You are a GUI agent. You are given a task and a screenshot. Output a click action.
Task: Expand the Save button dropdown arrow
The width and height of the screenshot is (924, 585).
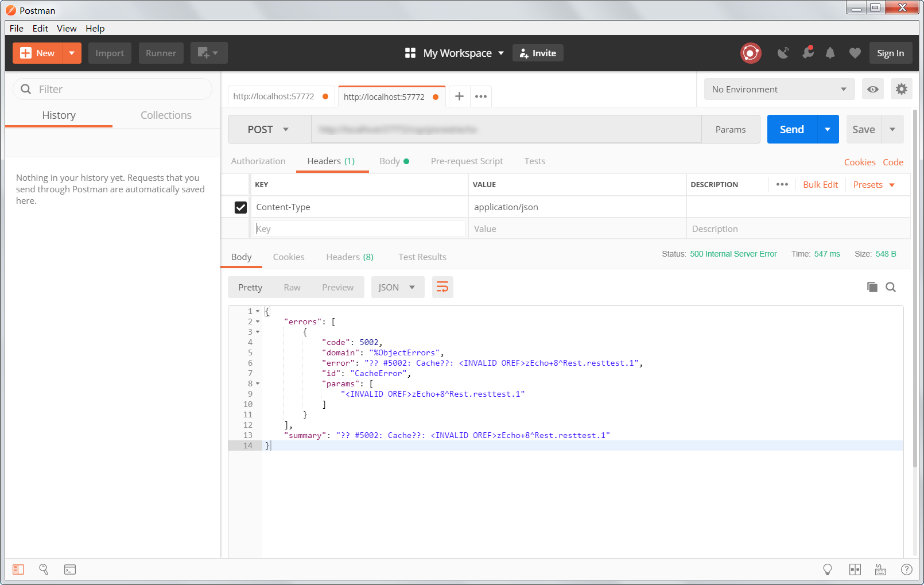click(x=892, y=130)
